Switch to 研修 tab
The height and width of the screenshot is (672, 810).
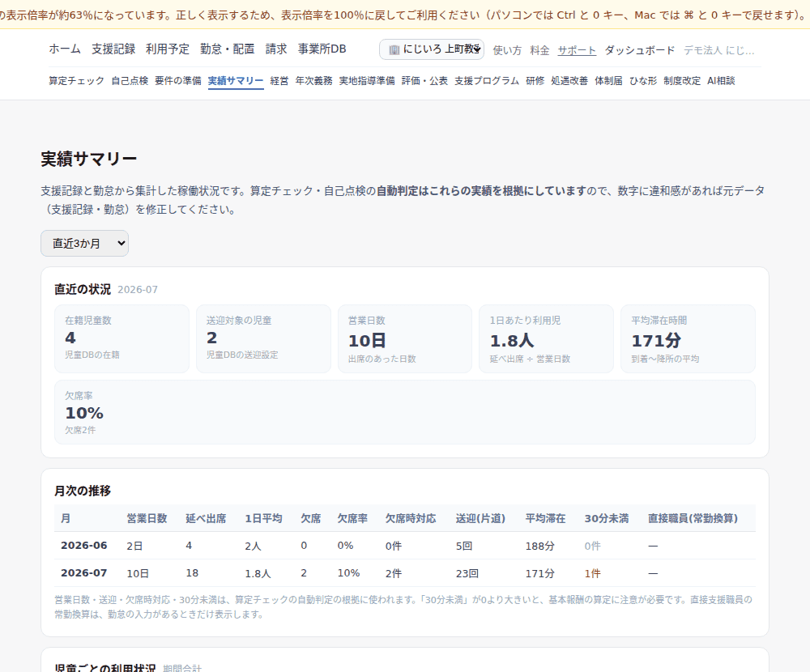click(535, 81)
